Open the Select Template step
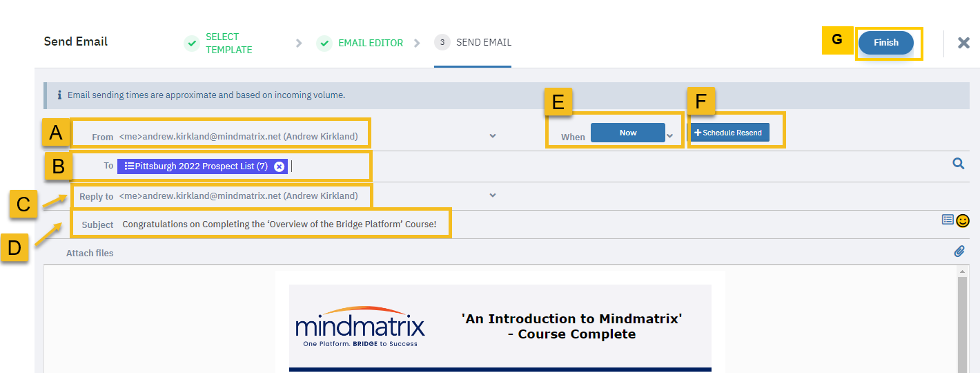Viewport: 980px width, 373px height. (x=228, y=43)
